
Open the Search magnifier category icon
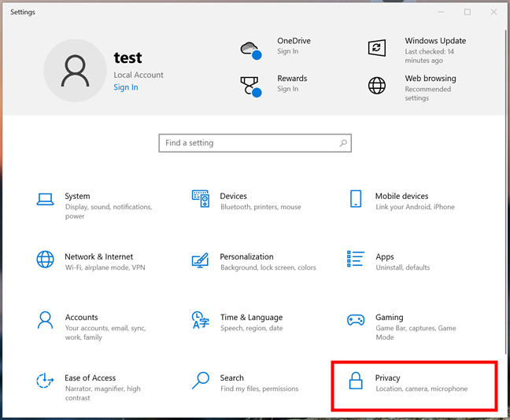coord(201,381)
